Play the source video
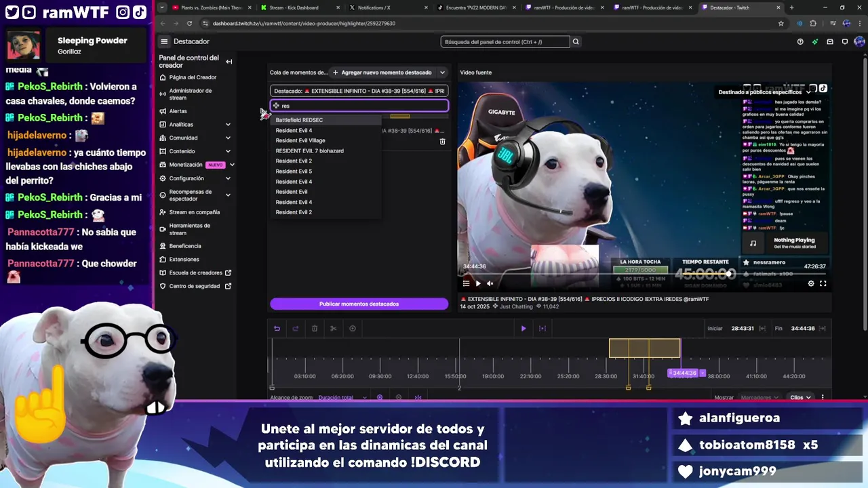The width and height of the screenshot is (868, 488). click(478, 283)
